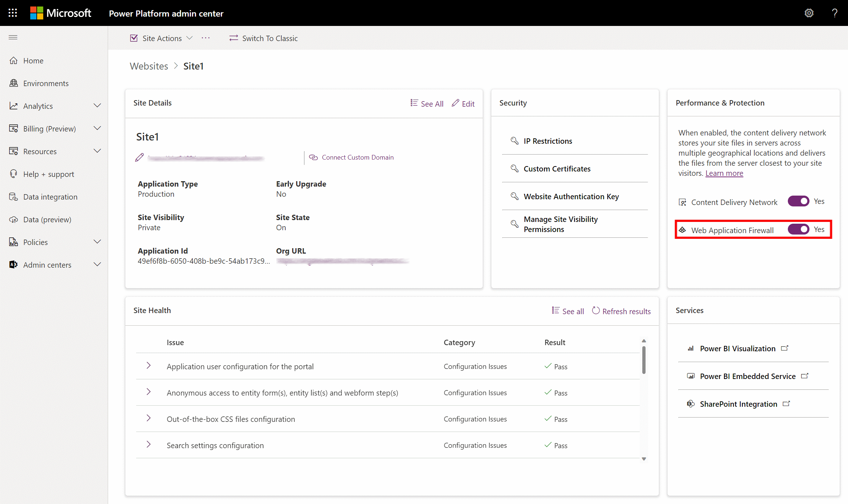Viewport: 848px width, 504px height.
Task: Expand the search settings configuration row
Action: click(x=148, y=445)
